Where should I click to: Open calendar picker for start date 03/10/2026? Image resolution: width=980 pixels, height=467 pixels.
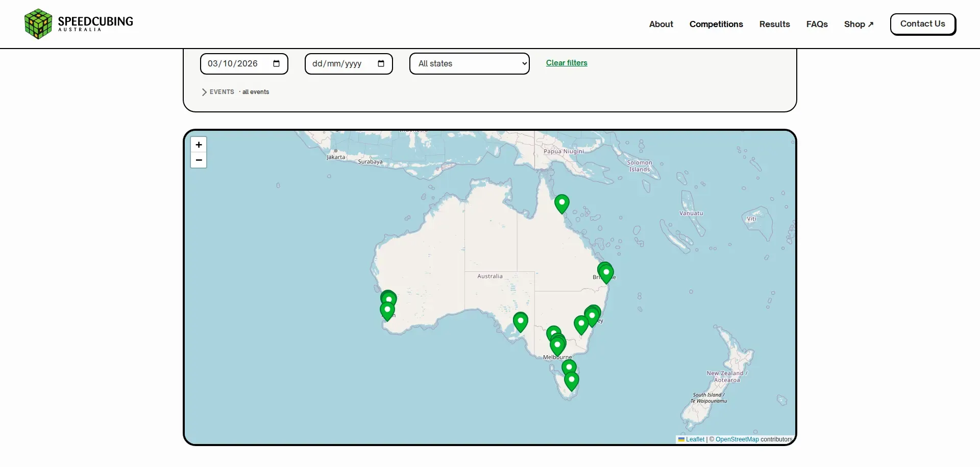click(276, 64)
